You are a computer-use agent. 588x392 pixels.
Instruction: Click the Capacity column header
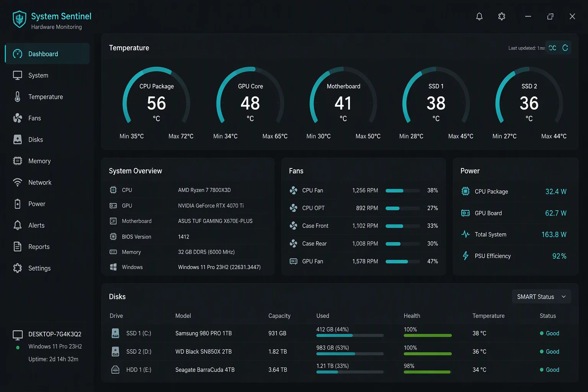tap(279, 316)
